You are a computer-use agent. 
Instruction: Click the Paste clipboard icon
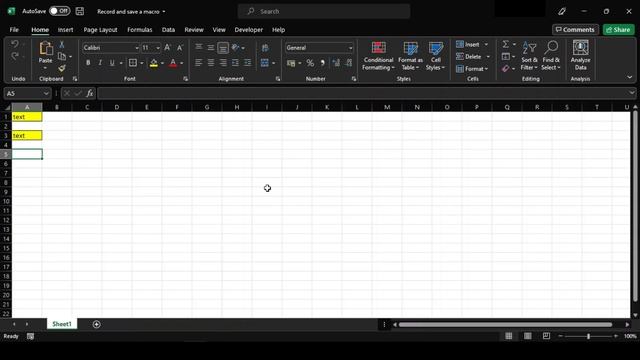pyautogui.click(x=46, y=49)
